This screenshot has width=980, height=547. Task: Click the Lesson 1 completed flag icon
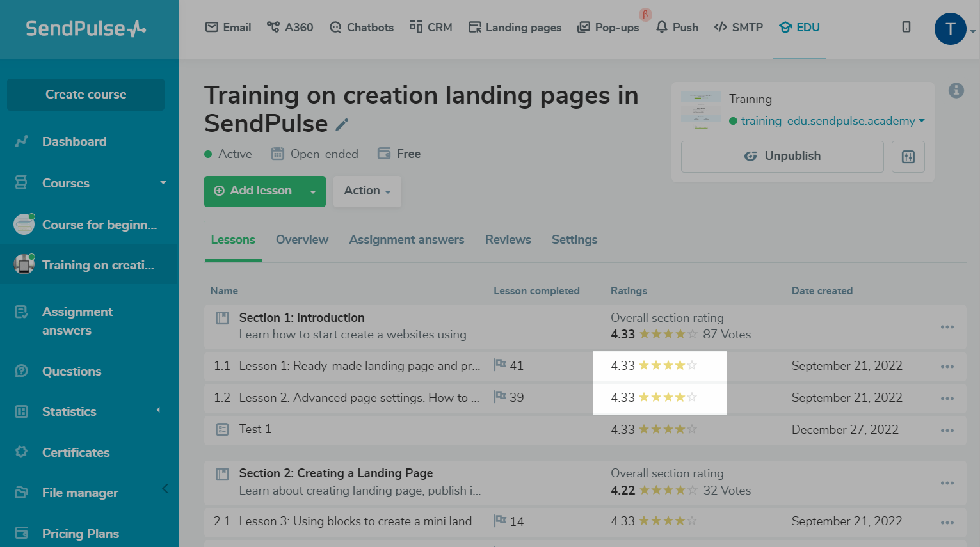(500, 365)
